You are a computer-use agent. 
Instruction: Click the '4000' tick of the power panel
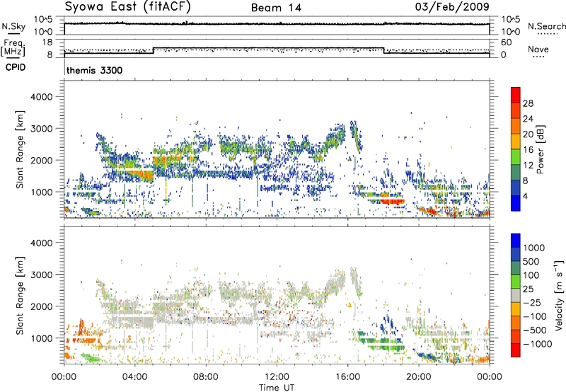click(42, 97)
